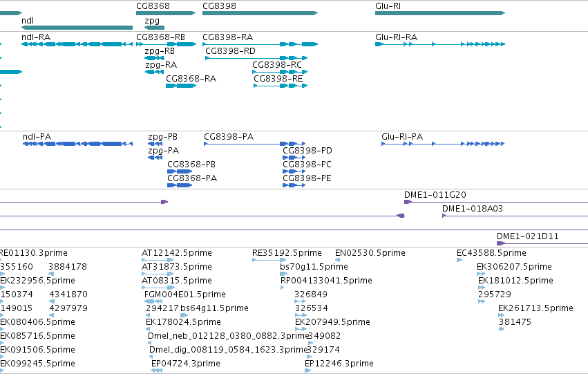
Task: Select EST bs70g11.5prime
Action: [314, 267]
